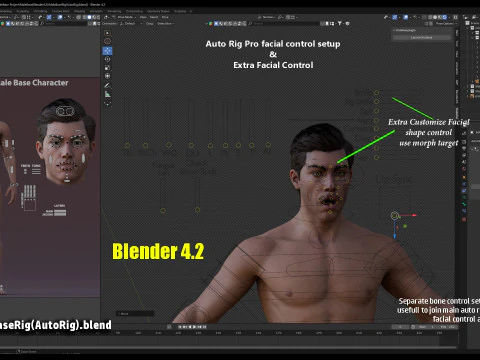This screenshot has width=480, height=360.
Task: Switch left viewport to solid shading
Action: pos(89,17)
